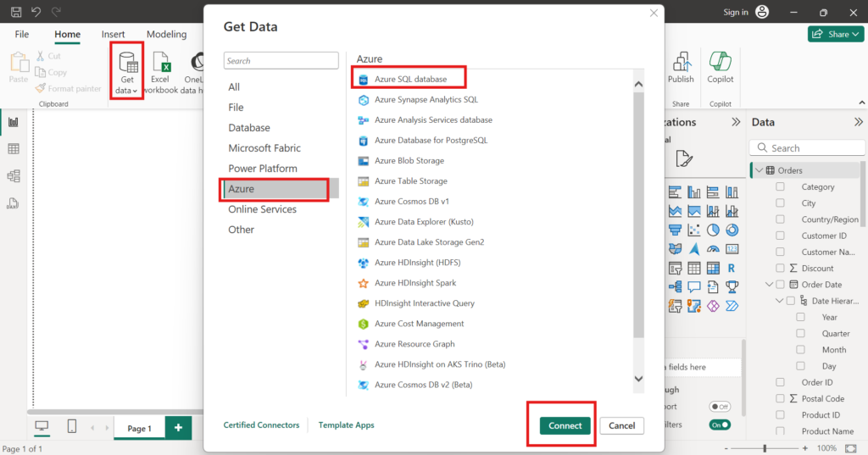Select the Page 1 tab

click(x=140, y=429)
